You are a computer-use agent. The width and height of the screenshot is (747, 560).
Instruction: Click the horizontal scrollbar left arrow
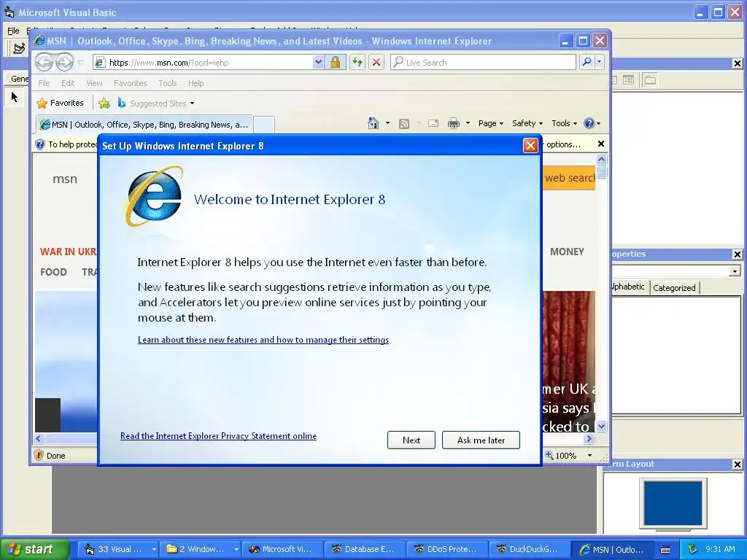(39, 438)
